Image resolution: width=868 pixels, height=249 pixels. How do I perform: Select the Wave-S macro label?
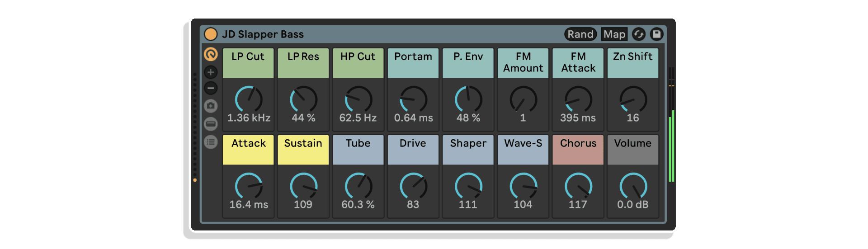pyautogui.click(x=523, y=150)
